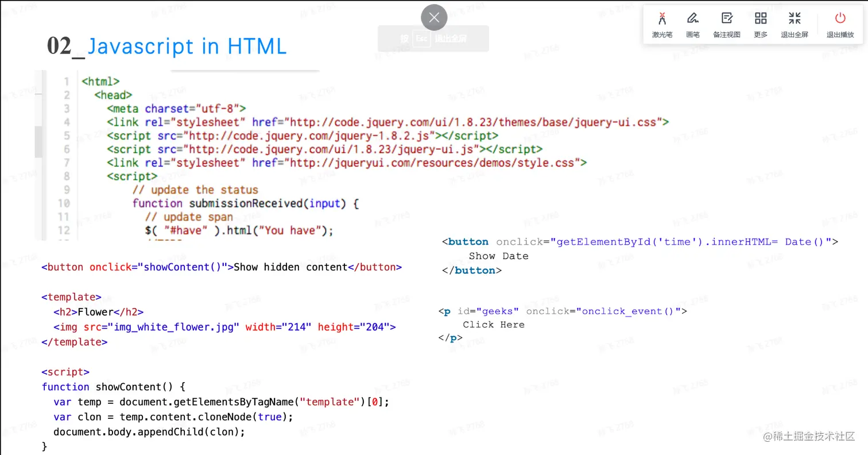Click the 'Click Here' text
Screen dimensions: 868x455
pyautogui.click(x=494, y=325)
